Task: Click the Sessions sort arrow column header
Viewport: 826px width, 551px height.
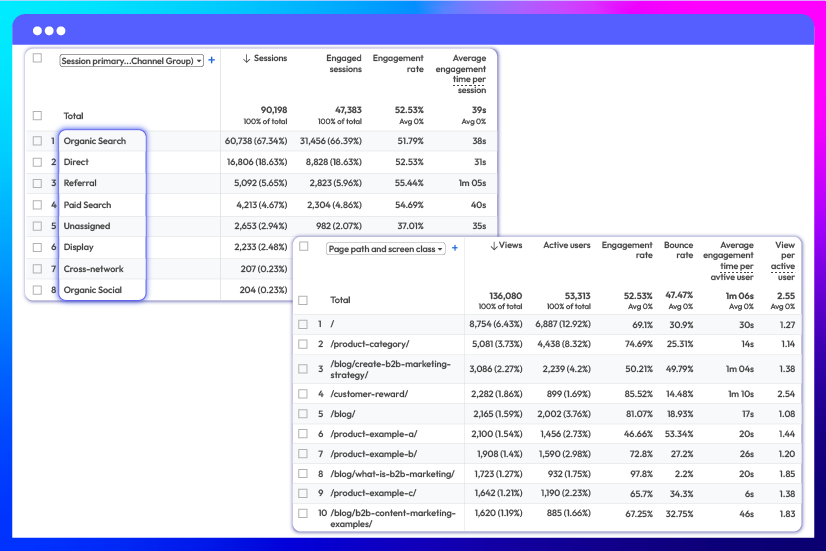Action: (x=265, y=59)
